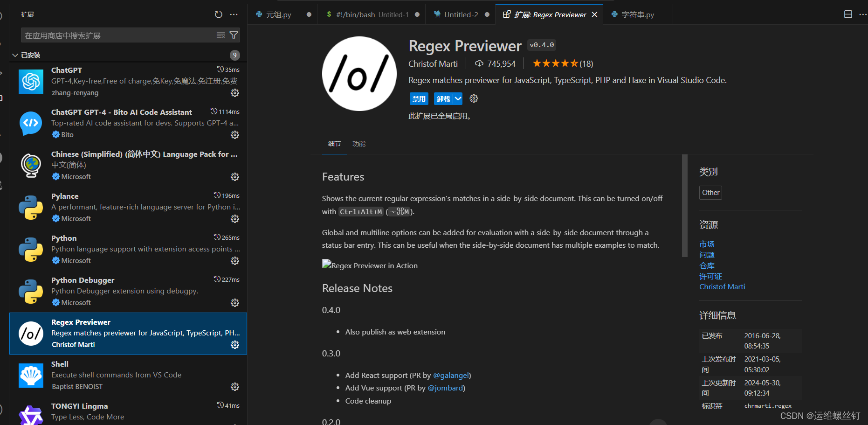Image resolution: width=868 pixels, height=425 pixels.
Task: Click the Other category tag
Action: (710, 192)
